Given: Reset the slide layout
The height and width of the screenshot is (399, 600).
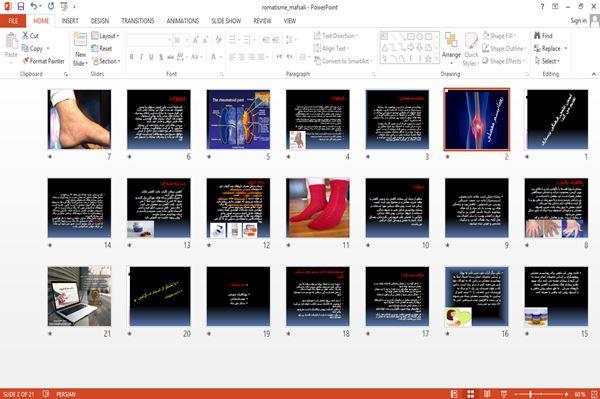Looking at the screenshot, I should click(102, 48).
